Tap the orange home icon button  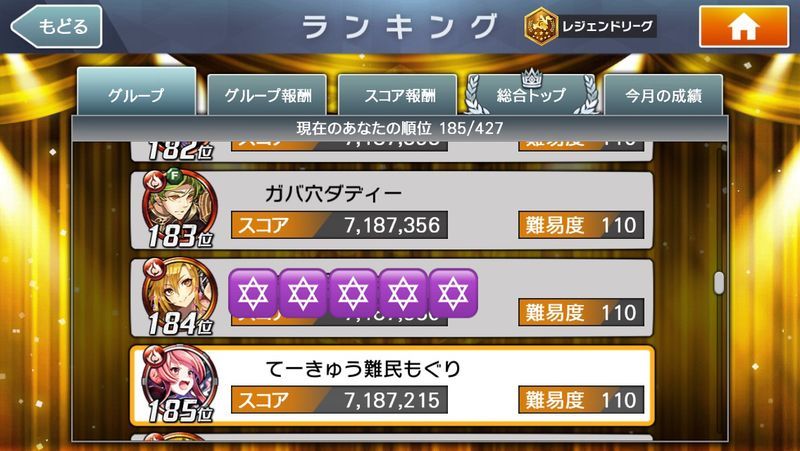click(744, 27)
